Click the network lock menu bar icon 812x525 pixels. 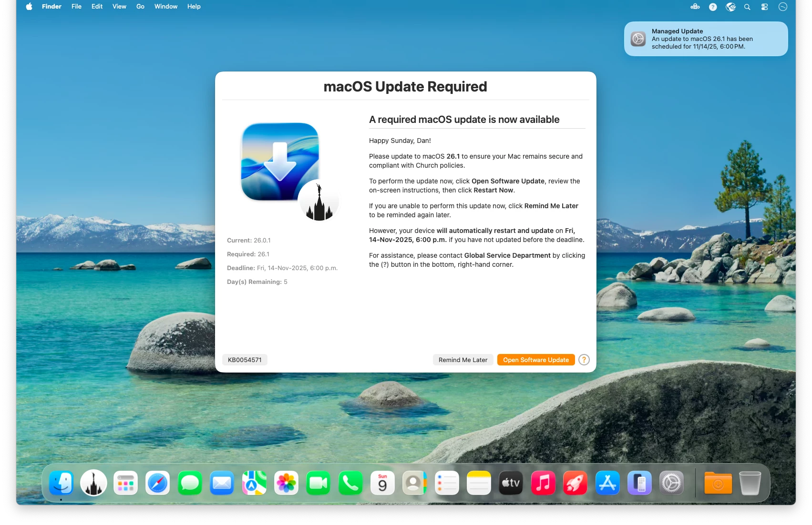pyautogui.click(x=695, y=7)
